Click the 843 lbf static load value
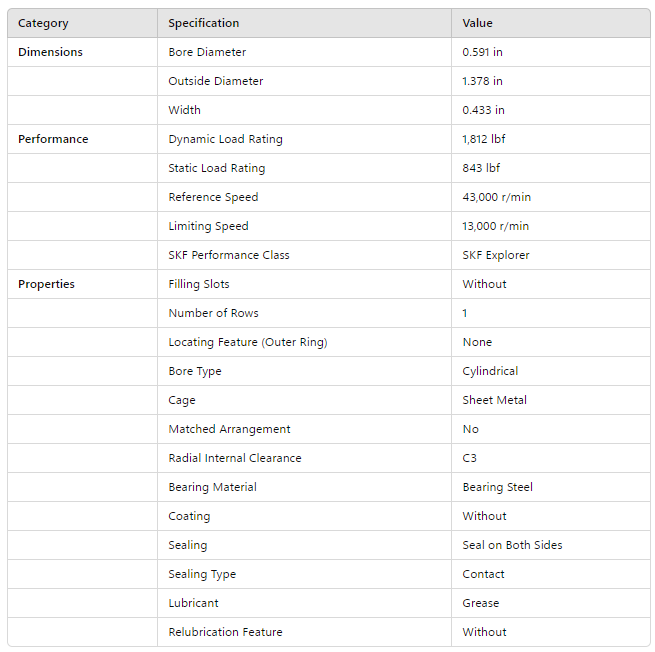Image resolution: width=655 pixels, height=652 pixels. point(481,168)
